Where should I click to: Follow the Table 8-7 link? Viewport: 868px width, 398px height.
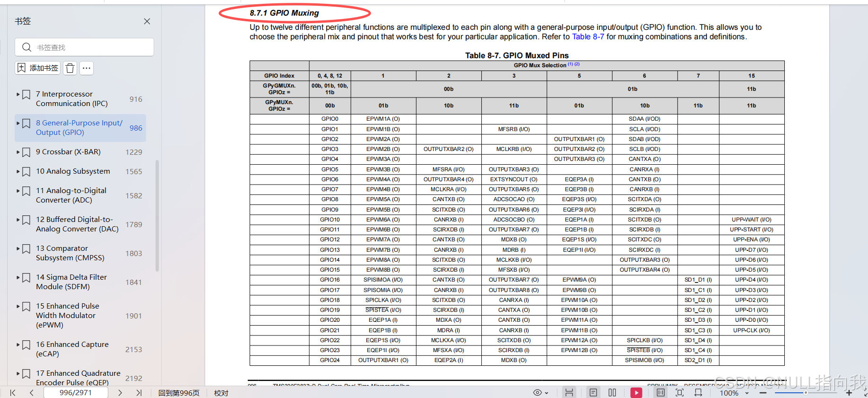pyautogui.click(x=588, y=37)
